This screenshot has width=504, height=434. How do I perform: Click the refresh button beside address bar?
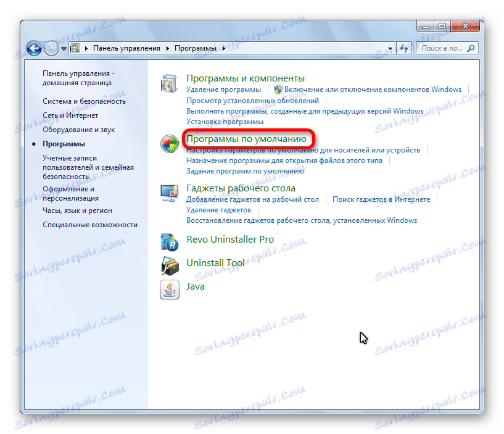[x=404, y=48]
